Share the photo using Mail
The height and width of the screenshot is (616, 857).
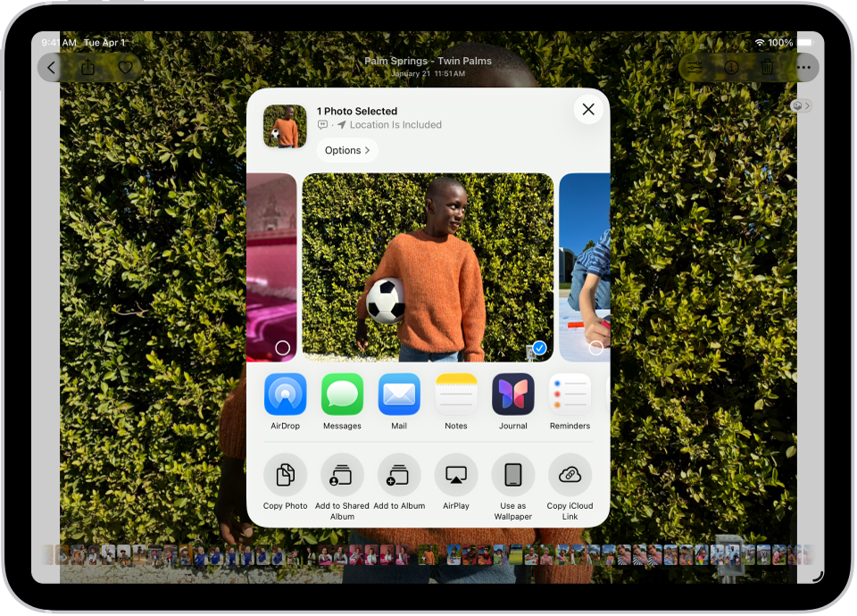399,394
